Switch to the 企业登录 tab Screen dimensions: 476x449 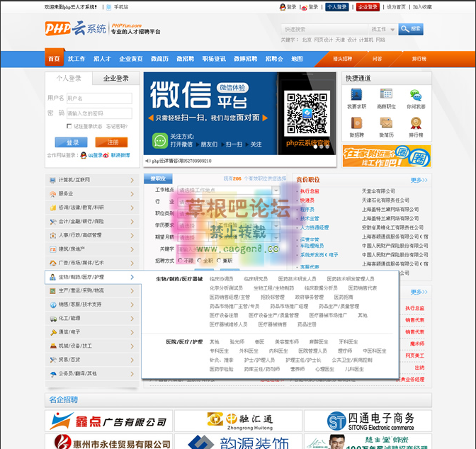pos(115,79)
